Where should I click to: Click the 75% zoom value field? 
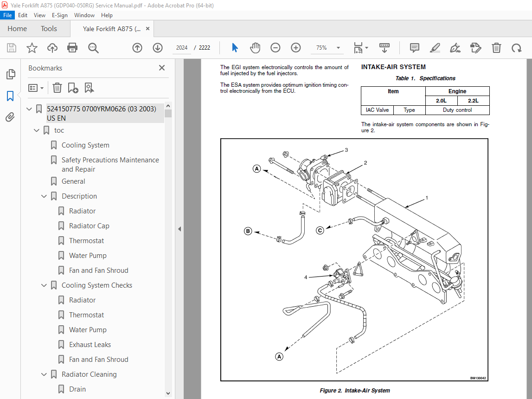click(x=321, y=48)
